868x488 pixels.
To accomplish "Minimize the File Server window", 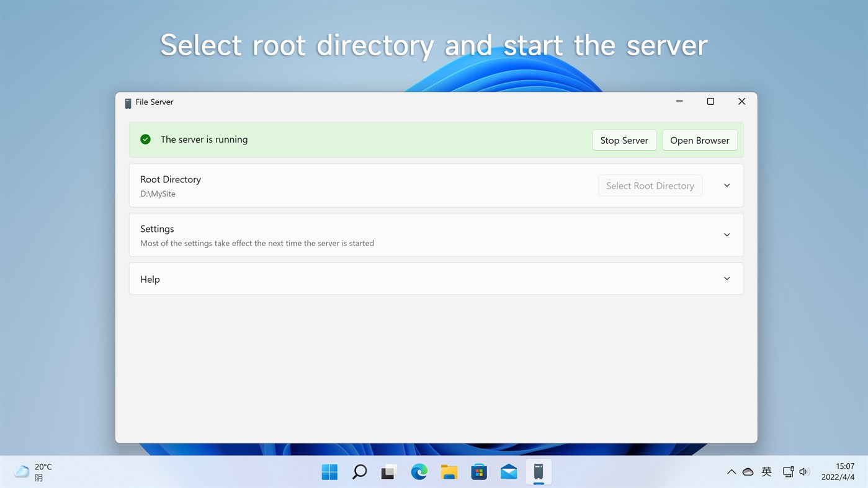I will point(679,101).
